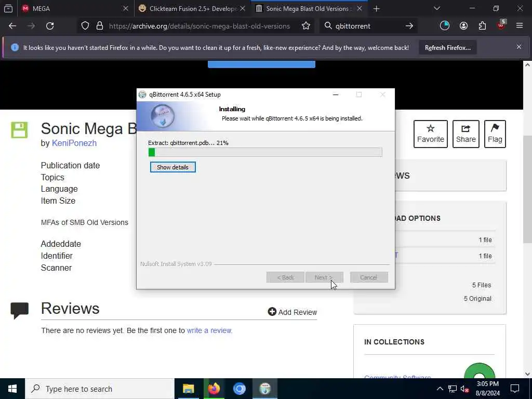Open the Windows notification center
This screenshot has width=532, height=399.
tap(515, 389)
